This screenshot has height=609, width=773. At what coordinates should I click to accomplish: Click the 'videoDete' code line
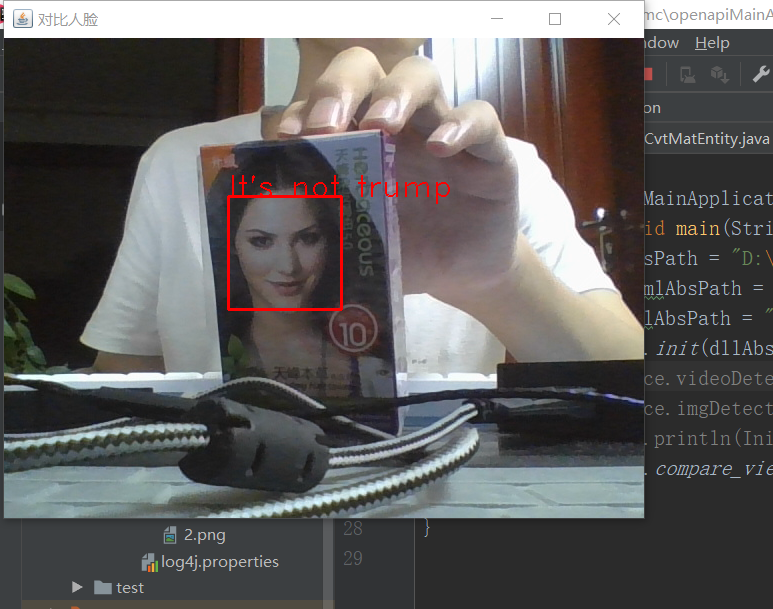(x=725, y=379)
